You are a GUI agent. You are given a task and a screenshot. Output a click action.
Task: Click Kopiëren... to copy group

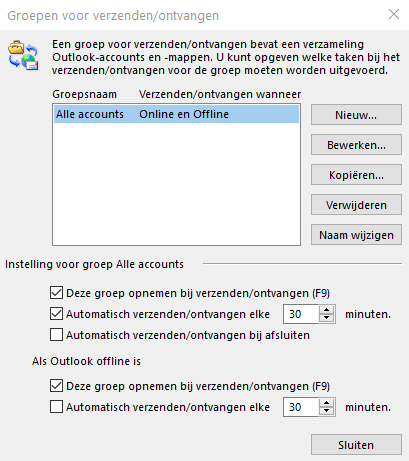coord(356,175)
